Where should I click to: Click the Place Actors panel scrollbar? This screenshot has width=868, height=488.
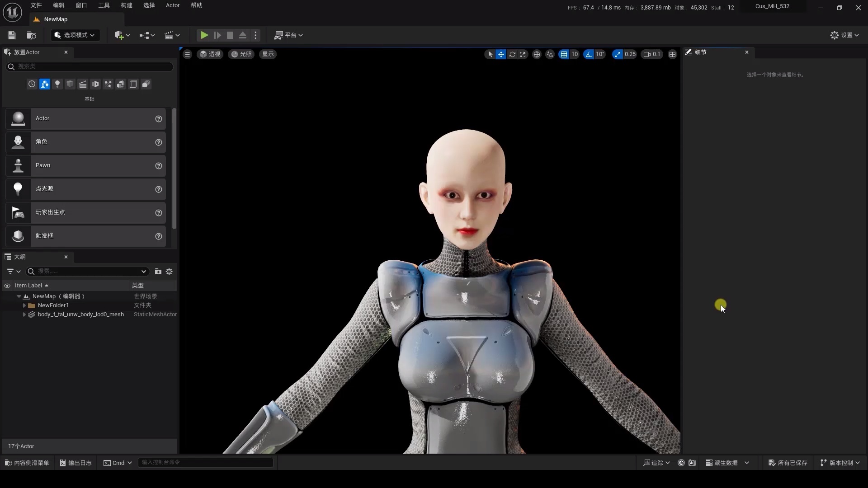pyautogui.click(x=174, y=168)
